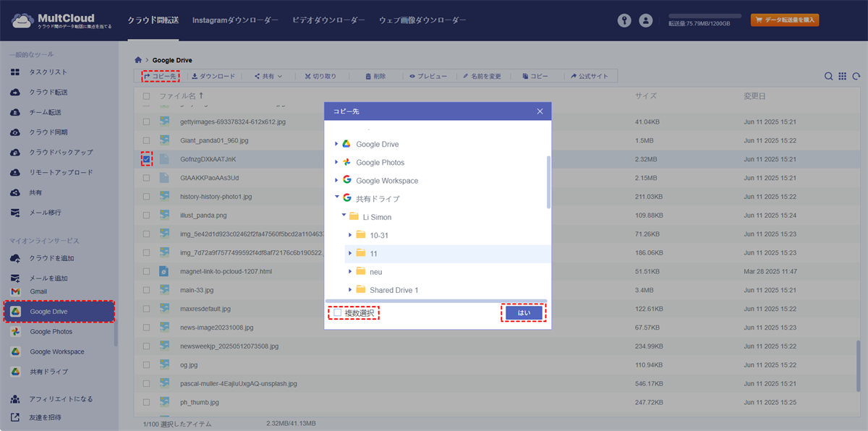Click the transfer quota progress bar
This screenshot has width=868, height=431.
(x=705, y=15)
